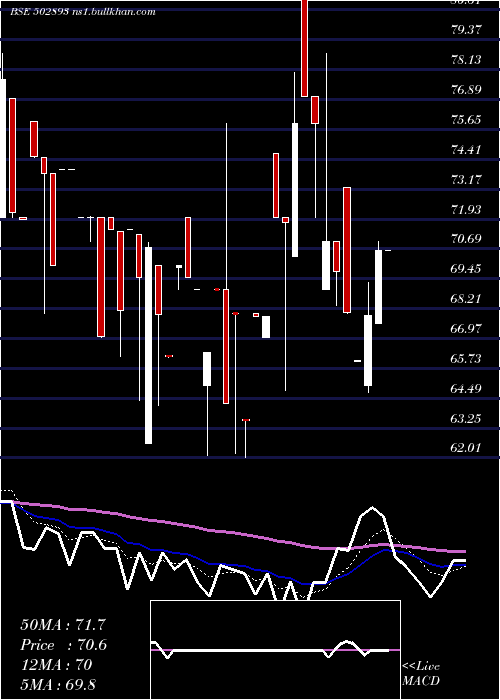Select the 76.89 price level label
Viewport: 500px width, 700px height.
[466, 89]
